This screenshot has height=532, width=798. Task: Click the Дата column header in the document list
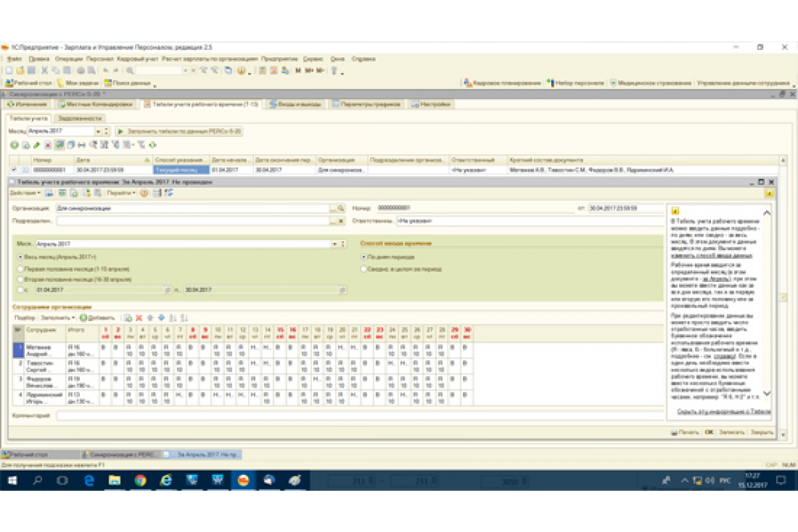pyautogui.click(x=113, y=160)
